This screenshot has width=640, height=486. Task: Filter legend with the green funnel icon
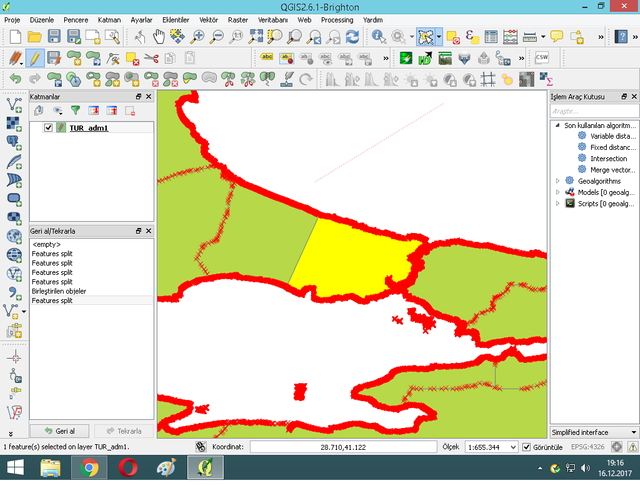coord(76,111)
